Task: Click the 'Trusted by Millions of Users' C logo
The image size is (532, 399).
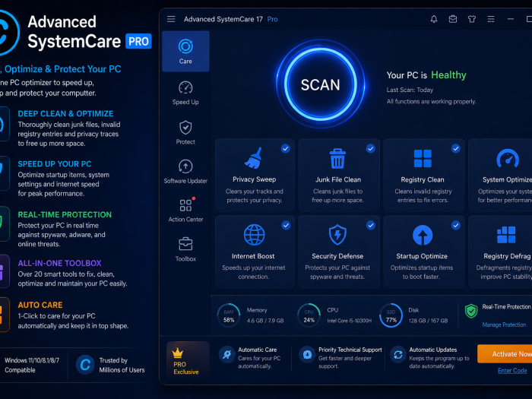Action: click(x=85, y=365)
